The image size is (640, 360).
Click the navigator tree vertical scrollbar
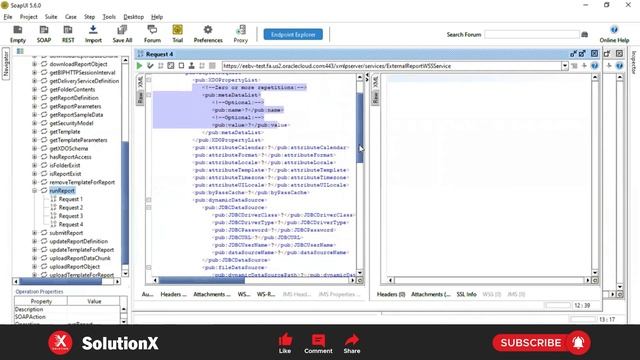[x=125, y=203]
